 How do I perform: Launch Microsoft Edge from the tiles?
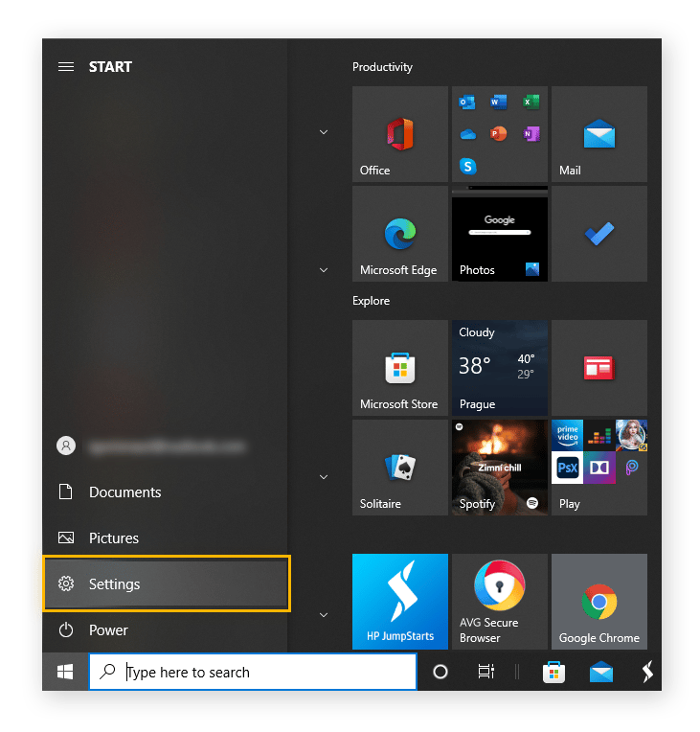399,234
